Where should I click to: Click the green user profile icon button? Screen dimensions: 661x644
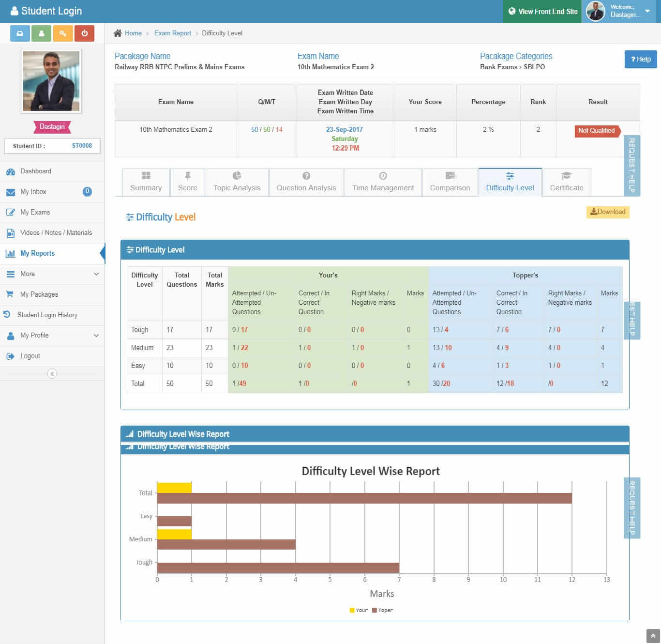pos(41,33)
